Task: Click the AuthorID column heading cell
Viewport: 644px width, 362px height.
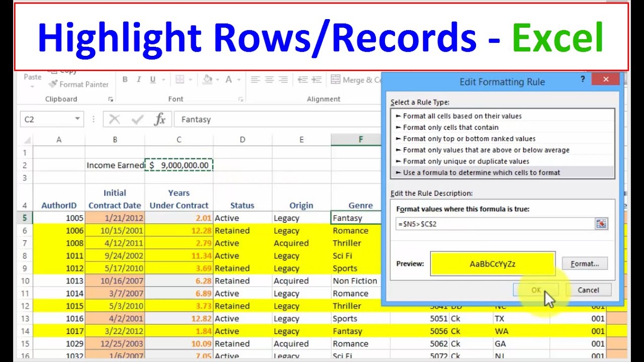Action: (59, 198)
